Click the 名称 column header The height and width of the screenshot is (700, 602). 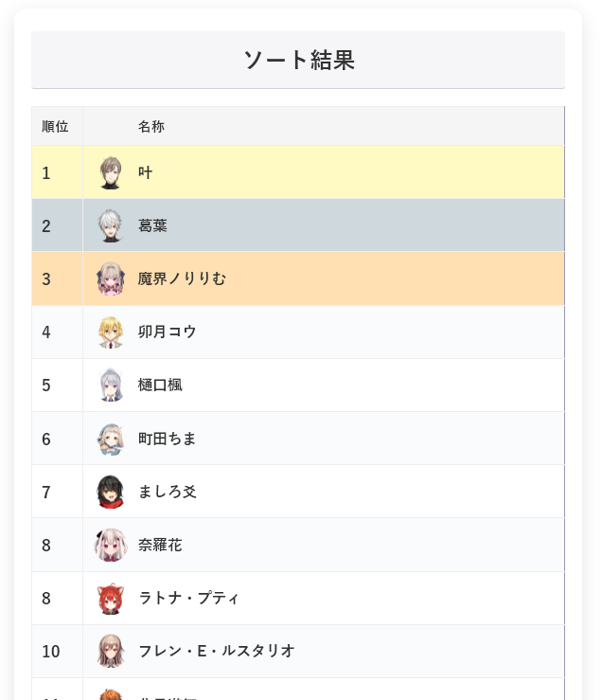click(151, 126)
